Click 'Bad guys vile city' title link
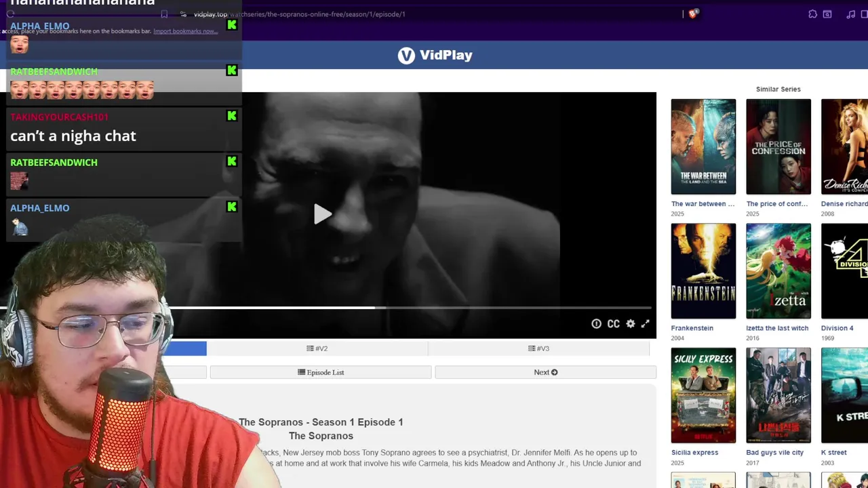 click(x=775, y=453)
